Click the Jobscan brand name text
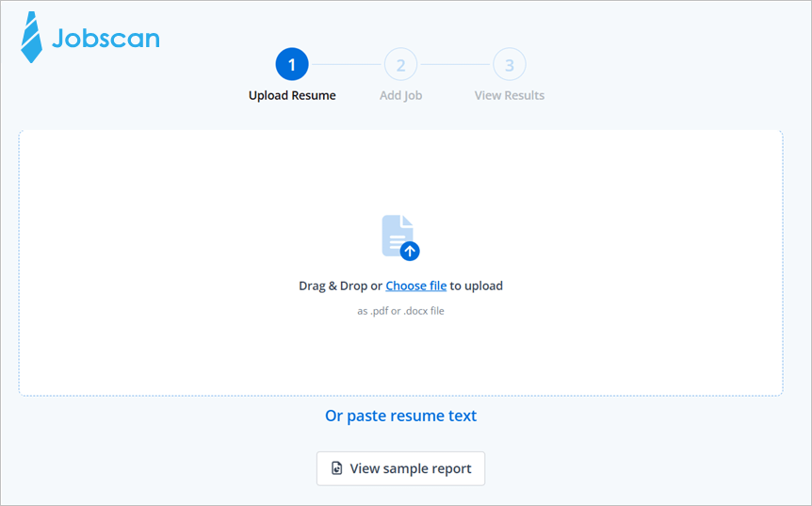This screenshot has height=506, width=812. (106, 38)
